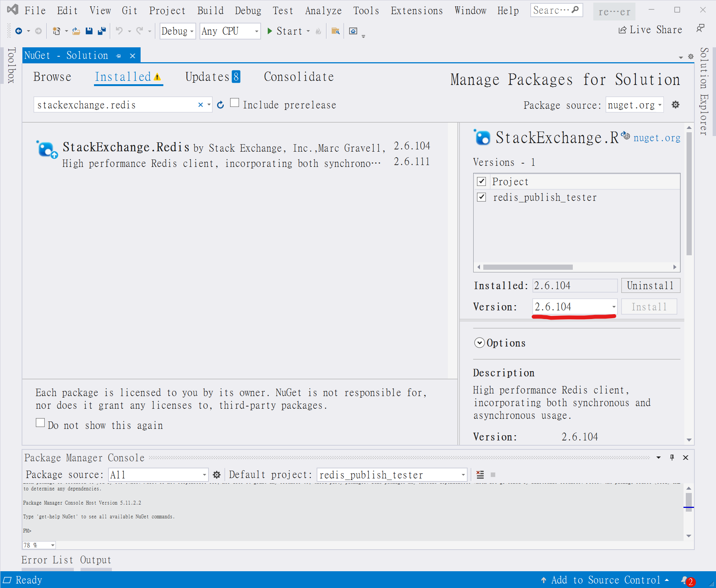
Task: Close the Package Manager Console panel
Action: (685, 458)
